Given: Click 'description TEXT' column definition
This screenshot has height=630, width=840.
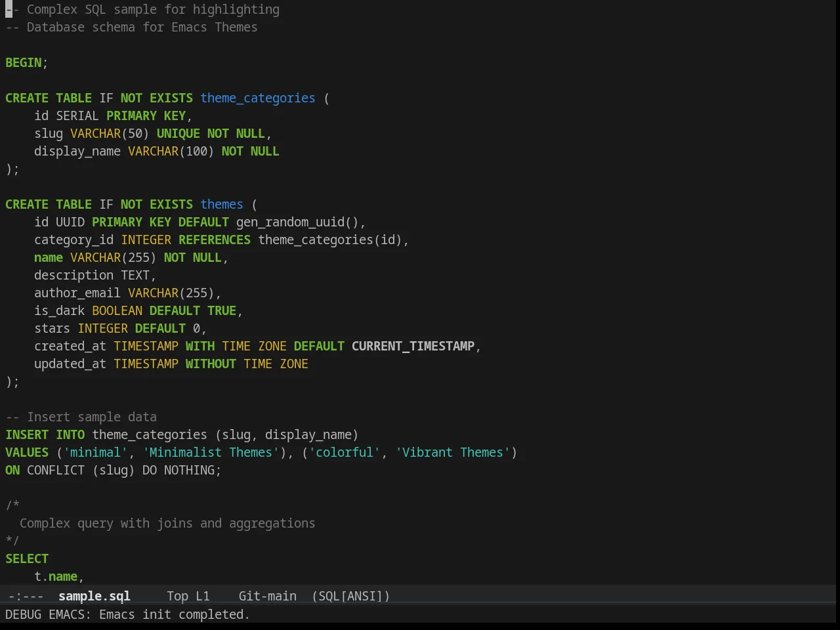Looking at the screenshot, I should click(92, 275).
